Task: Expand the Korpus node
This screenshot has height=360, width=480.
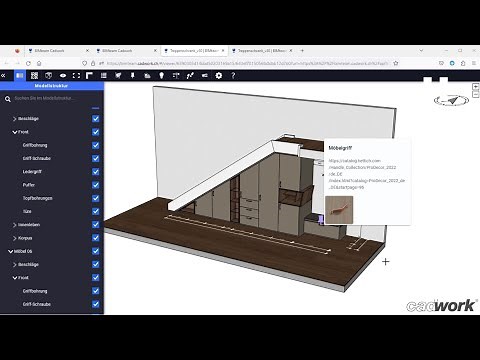Action: coord(14,238)
